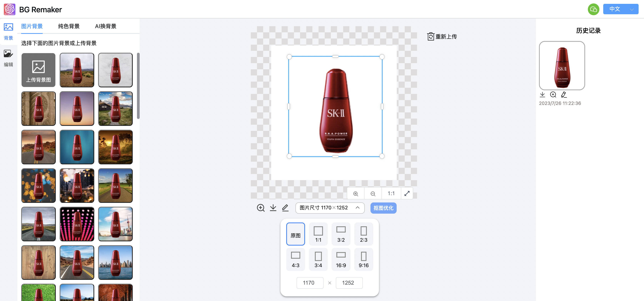Choose the city waterfront skyline background
Viewport: 644px width, 301px height.
click(x=115, y=263)
